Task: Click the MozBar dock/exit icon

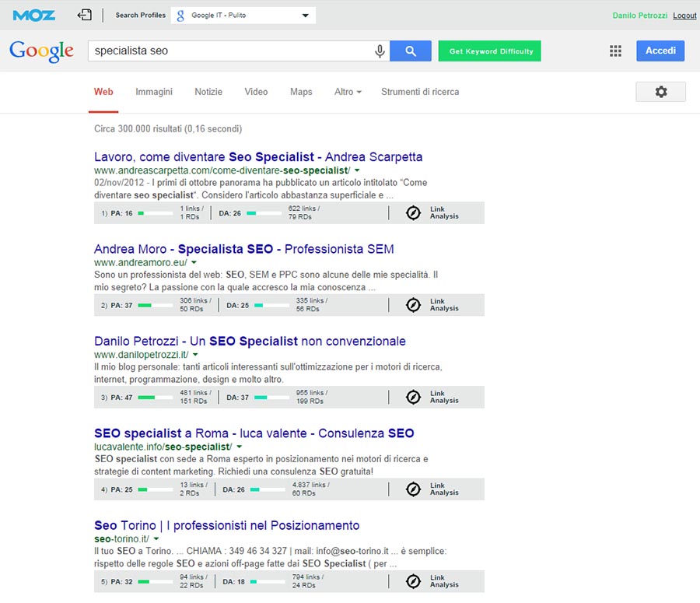Action: (85, 15)
